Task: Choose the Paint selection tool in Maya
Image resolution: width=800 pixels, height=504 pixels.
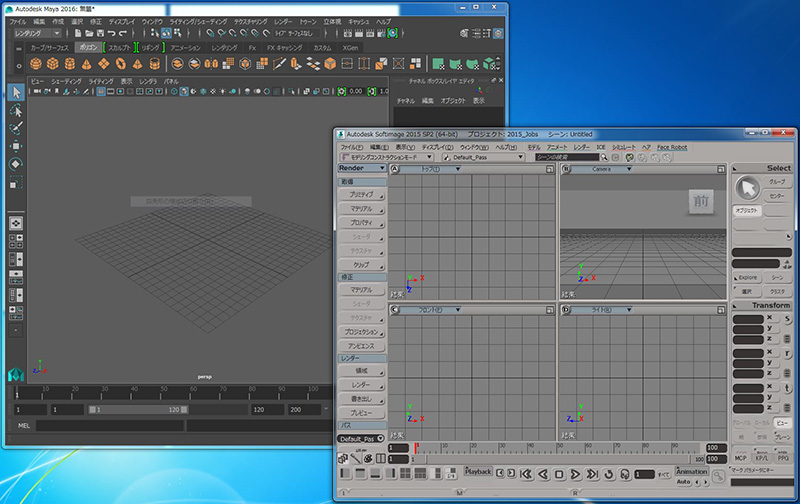Action: coord(16,128)
